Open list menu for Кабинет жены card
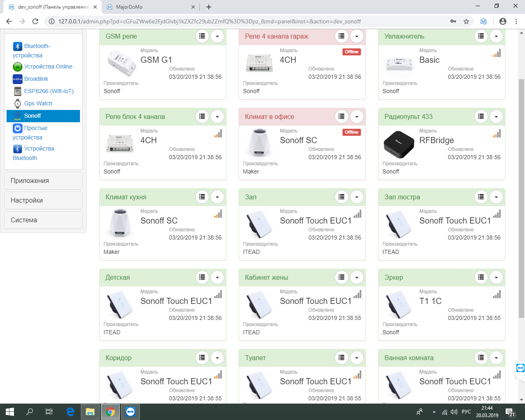 coord(341,277)
